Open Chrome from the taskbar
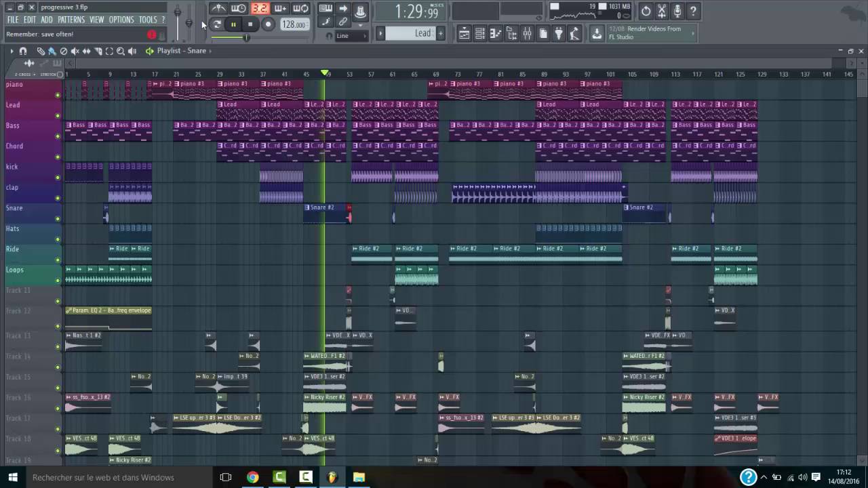The height and width of the screenshot is (488, 868). coord(252,477)
